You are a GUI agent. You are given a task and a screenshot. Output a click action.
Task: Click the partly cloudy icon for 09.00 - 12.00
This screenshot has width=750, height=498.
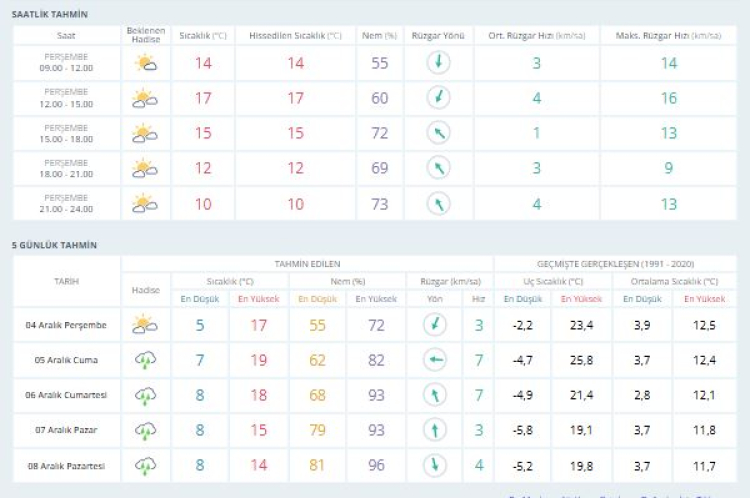pyautogui.click(x=145, y=63)
